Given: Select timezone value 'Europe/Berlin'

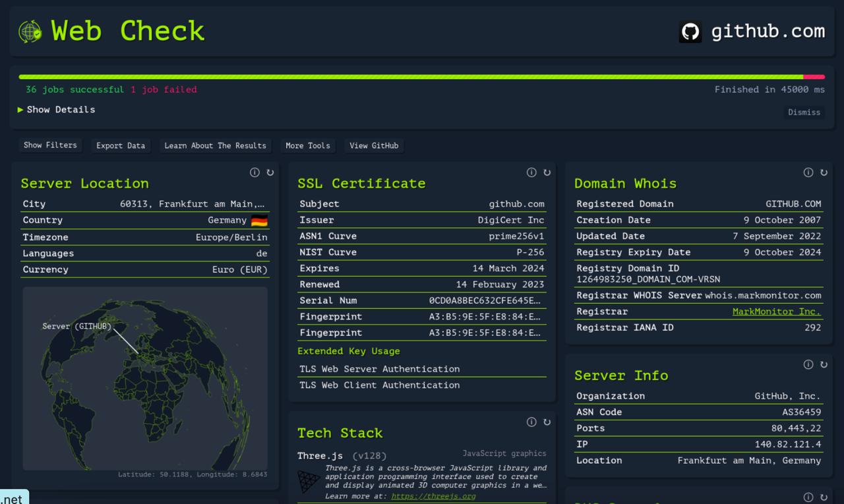Looking at the screenshot, I should [231, 237].
